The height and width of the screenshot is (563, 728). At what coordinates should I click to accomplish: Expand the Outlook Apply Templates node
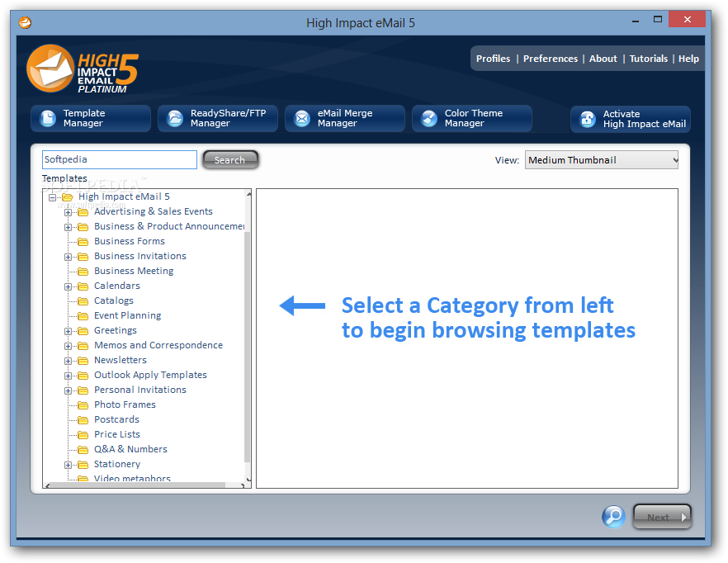[x=68, y=376]
